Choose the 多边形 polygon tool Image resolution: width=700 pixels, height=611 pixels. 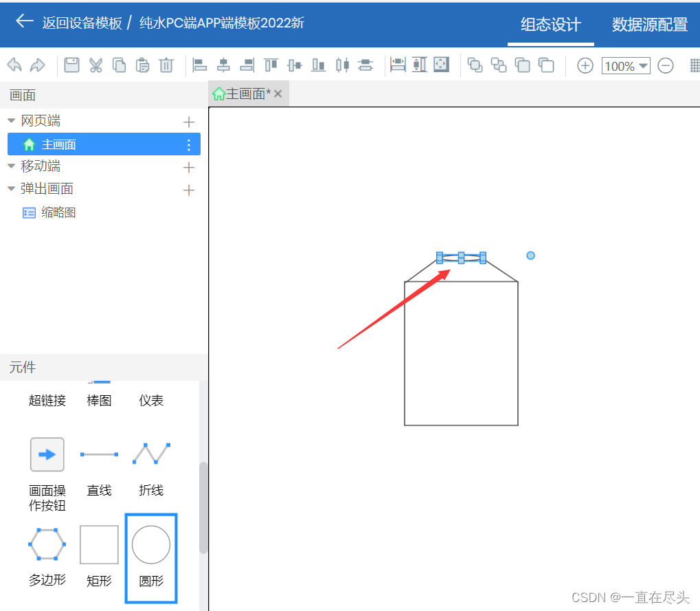tap(47, 544)
